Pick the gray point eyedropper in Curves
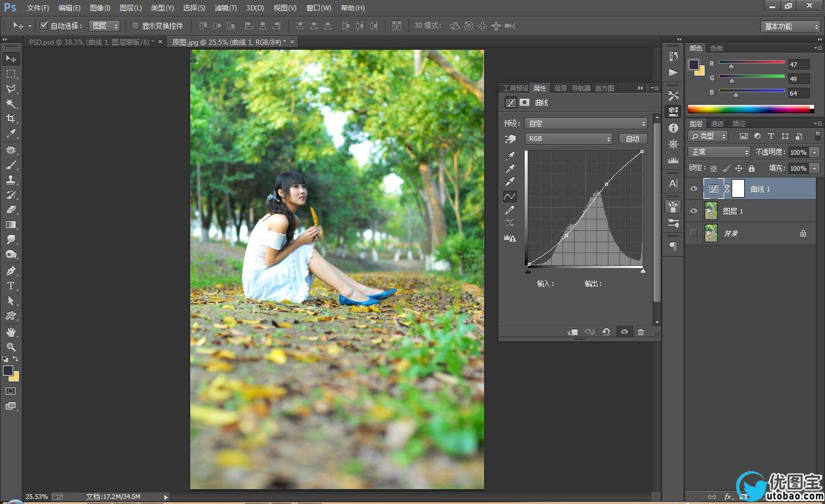 510,169
